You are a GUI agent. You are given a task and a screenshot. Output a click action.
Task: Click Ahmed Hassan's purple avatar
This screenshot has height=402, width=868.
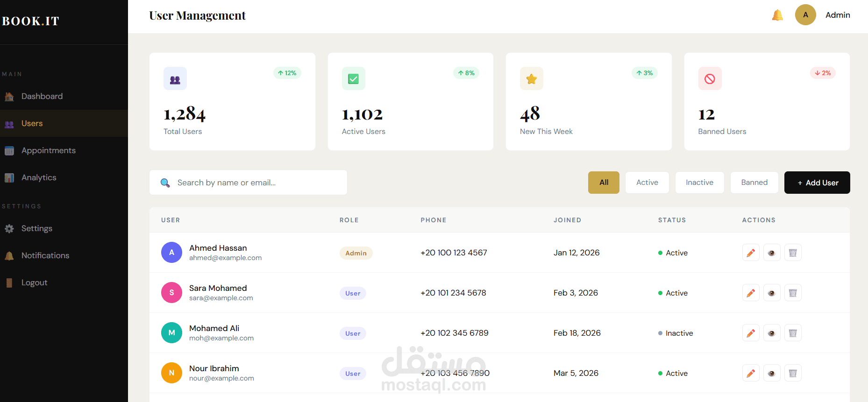point(171,252)
